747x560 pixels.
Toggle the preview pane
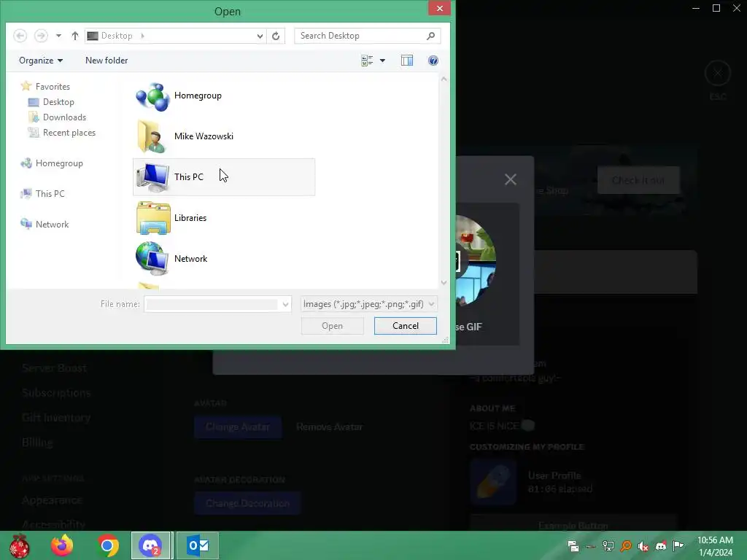click(407, 61)
